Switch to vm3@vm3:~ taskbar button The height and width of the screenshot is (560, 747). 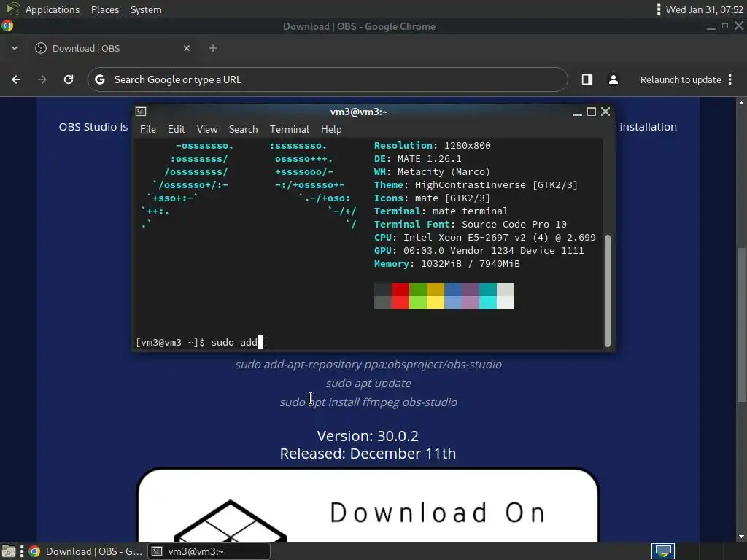tap(209, 551)
